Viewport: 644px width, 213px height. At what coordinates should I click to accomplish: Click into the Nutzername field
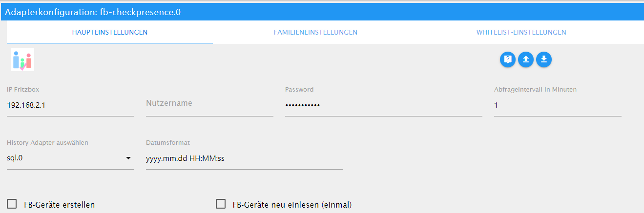209,104
